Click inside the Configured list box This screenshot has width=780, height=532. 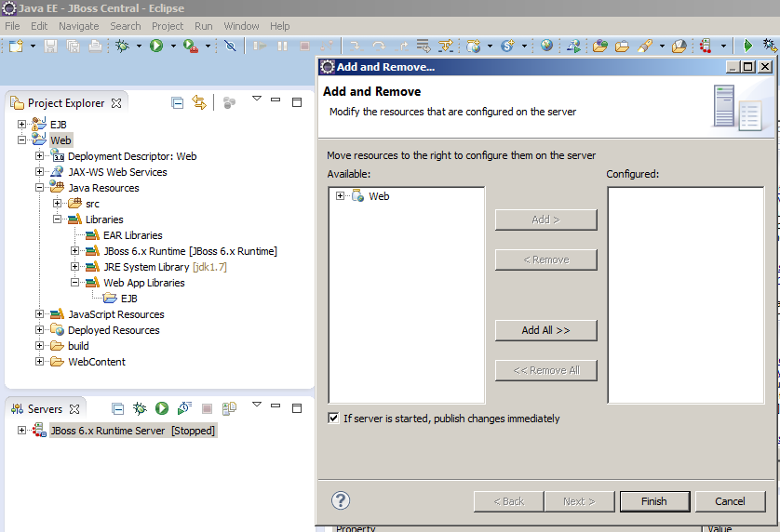pyautogui.click(x=685, y=296)
